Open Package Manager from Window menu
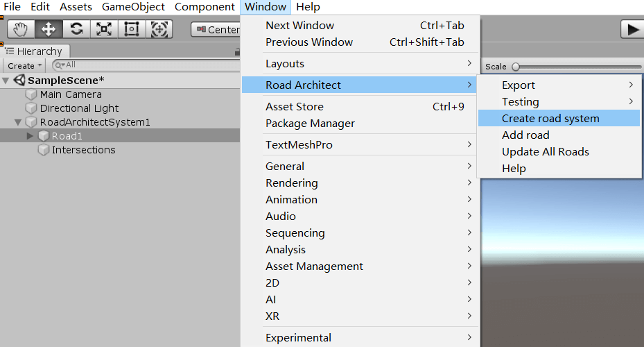 click(x=310, y=124)
